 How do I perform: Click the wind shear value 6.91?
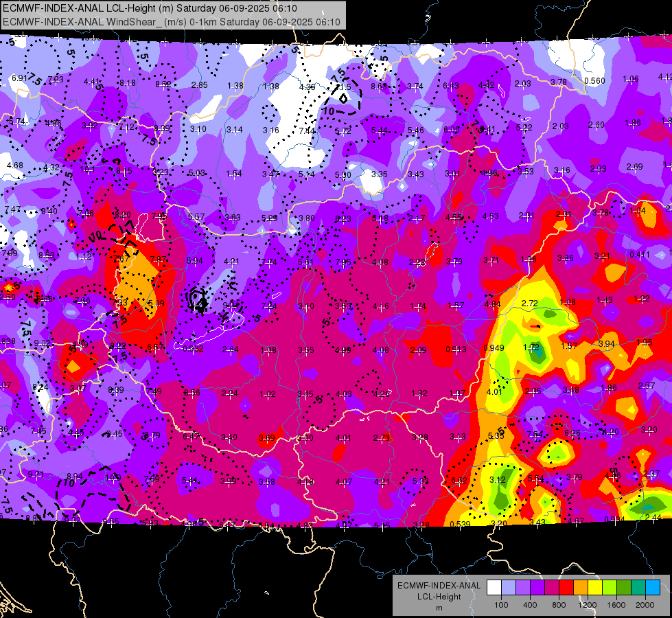pyautogui.click(x=19, y=78)
